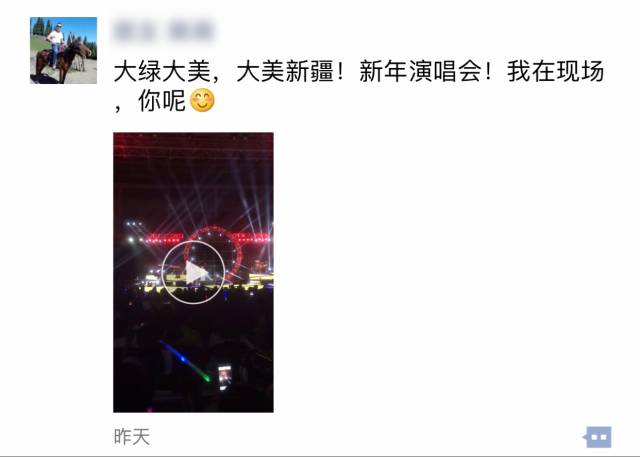Open the blurred username above the post
Screen dimensions: 640x457
tap(164, 31)
